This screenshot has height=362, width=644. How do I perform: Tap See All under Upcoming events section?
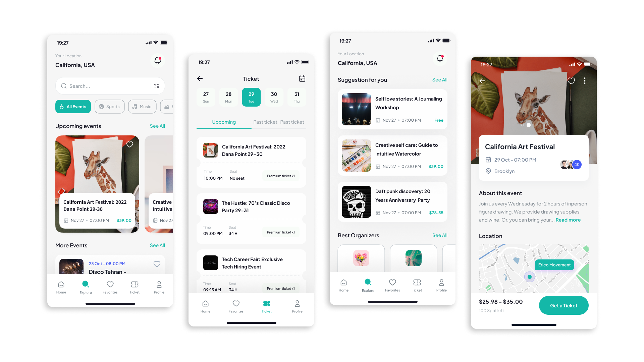pyautogui.click(x=157, y=126)
